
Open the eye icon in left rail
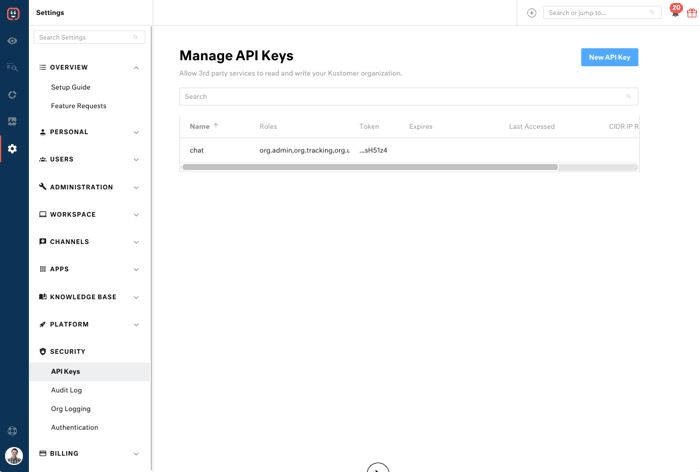12,41
